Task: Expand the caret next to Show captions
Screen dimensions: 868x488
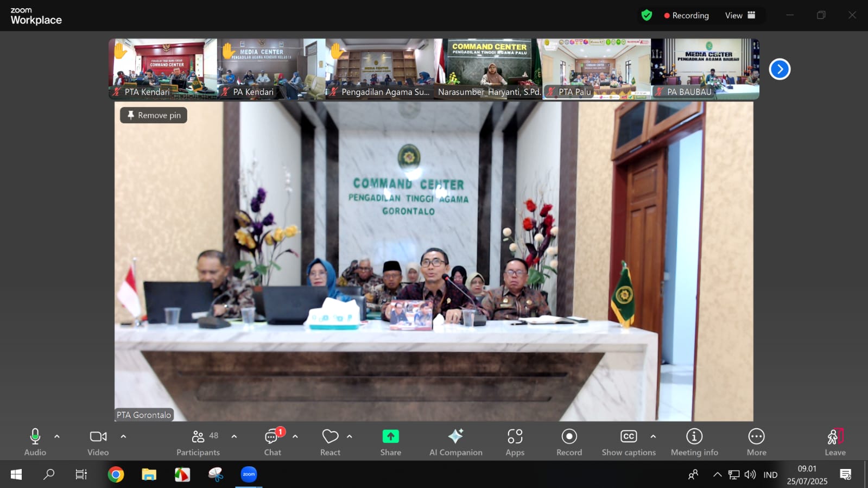Action: (653, 436)
